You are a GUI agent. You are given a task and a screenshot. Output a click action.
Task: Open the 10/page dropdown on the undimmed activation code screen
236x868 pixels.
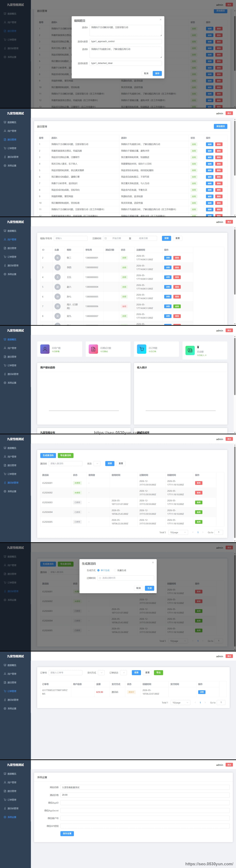point(178,532)
